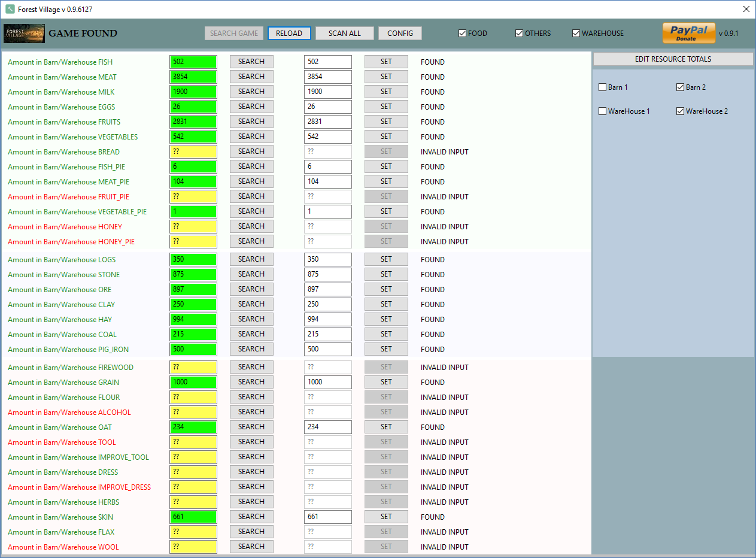Click SEARCH button for WOOL row
The image size is (756, 558).
[251, 547]
